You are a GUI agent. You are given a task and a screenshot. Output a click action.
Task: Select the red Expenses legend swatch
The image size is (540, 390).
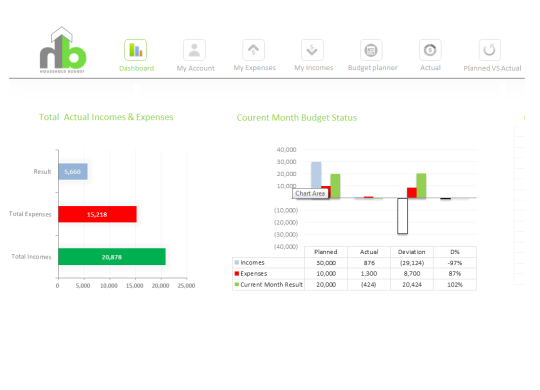[x=237, y=274]
